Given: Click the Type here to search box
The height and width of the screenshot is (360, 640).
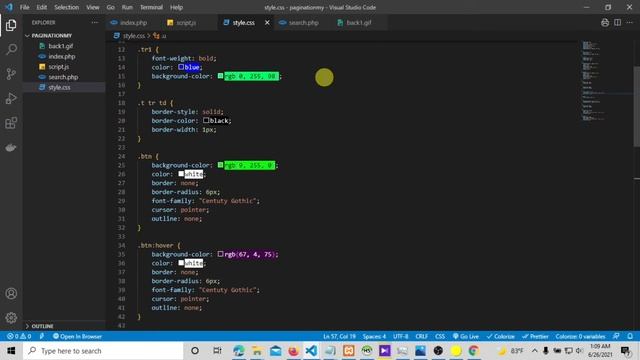Looking at the screenshot, I should pos(103,351).
